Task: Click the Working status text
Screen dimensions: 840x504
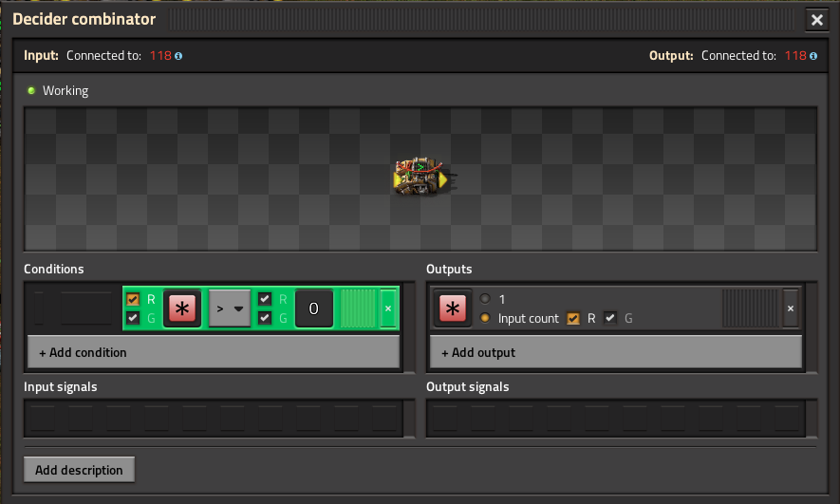Action: click(x=65, y=90)
